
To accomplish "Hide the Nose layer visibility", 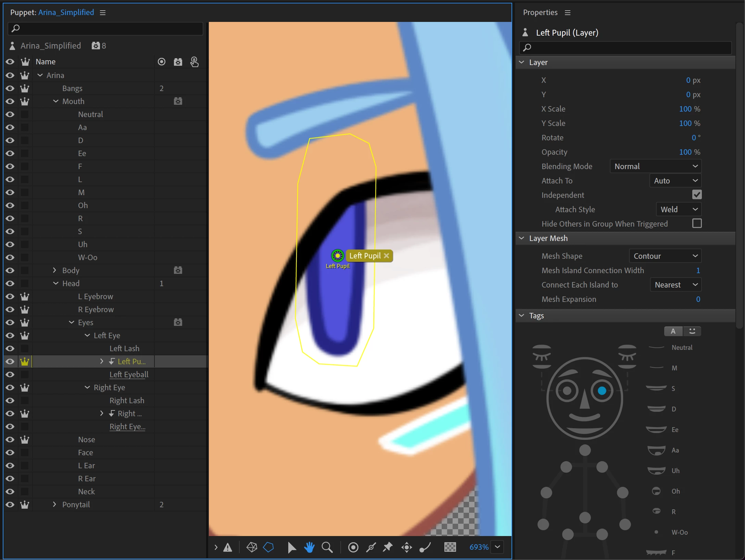I will pos(10,440).
